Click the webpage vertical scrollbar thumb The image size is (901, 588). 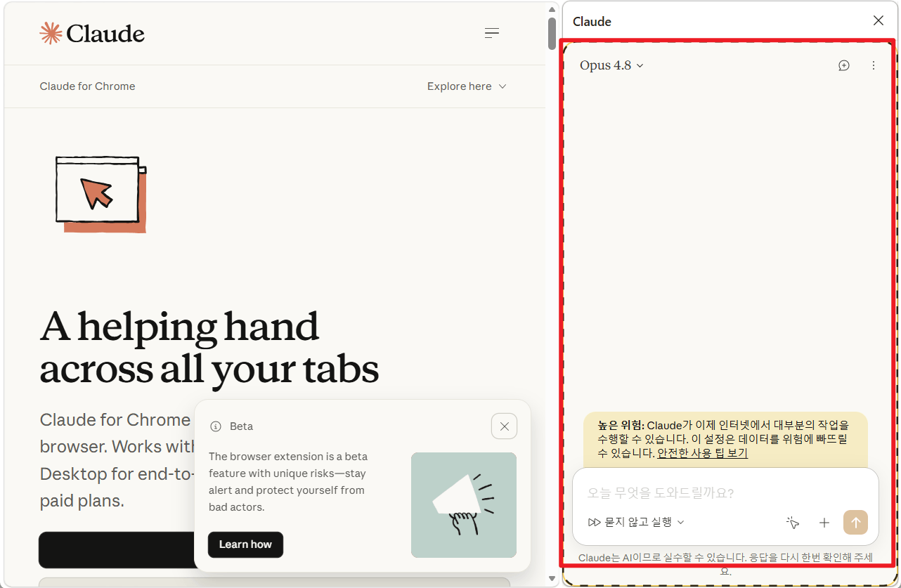coord(552,32)
